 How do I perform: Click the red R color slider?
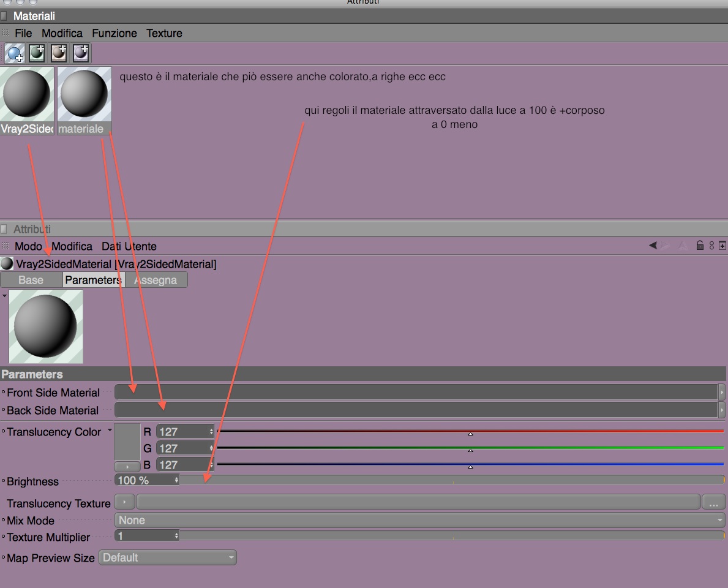click(470, 431)
